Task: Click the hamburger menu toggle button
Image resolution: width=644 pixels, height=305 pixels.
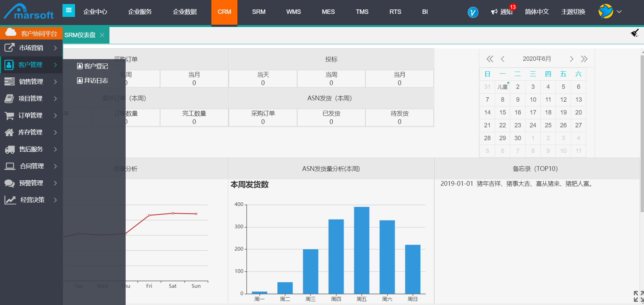Action: 69,10
